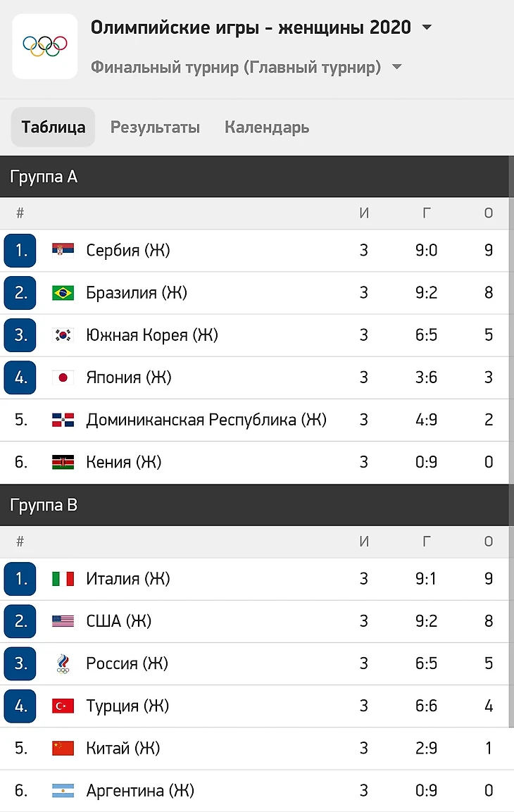Click the Япония (Ж) team name
This screenshot has height=812, width=514.
(128, 377)
